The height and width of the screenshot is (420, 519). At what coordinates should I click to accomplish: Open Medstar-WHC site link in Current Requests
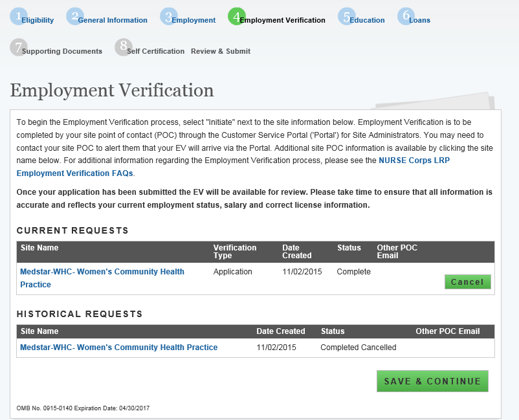coord(102,278)
